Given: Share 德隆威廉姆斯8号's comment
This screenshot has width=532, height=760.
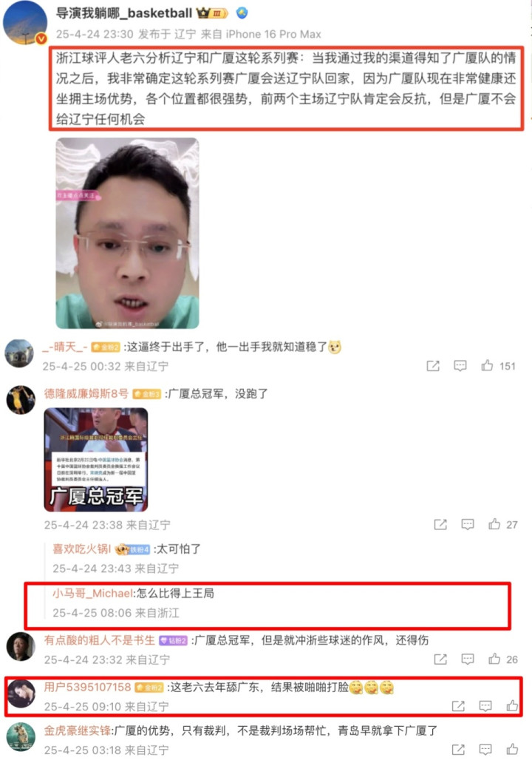Looking at the screenshot, I should click(440, 524).
